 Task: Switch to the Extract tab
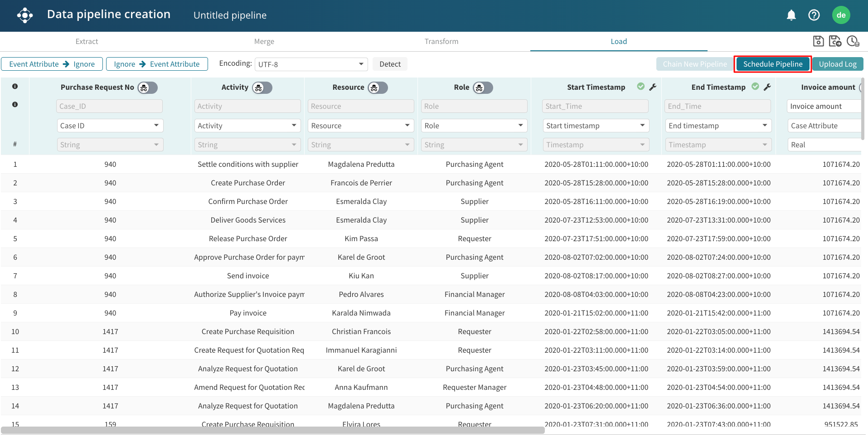coord(87,42)
